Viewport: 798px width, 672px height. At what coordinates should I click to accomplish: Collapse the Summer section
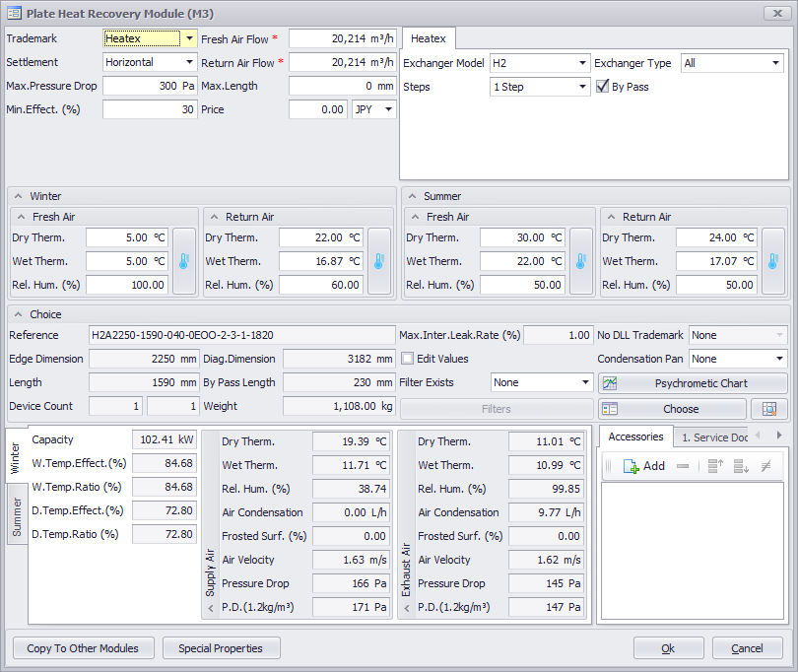tap(412, 196)
